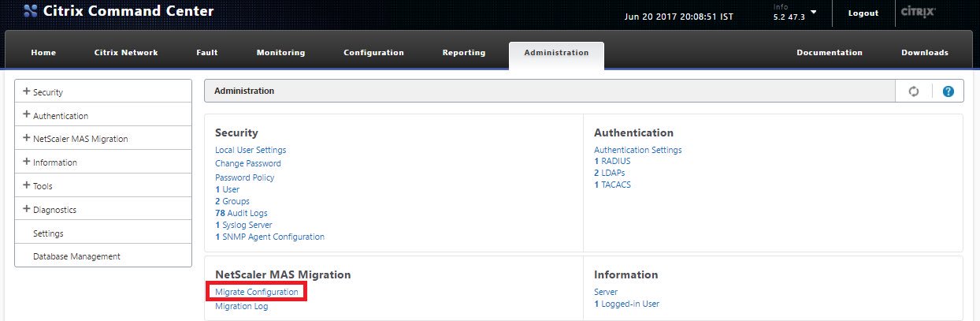Switch to the Citrix Network tab
This screenshot has height=321, width=980.
(126, 53)
